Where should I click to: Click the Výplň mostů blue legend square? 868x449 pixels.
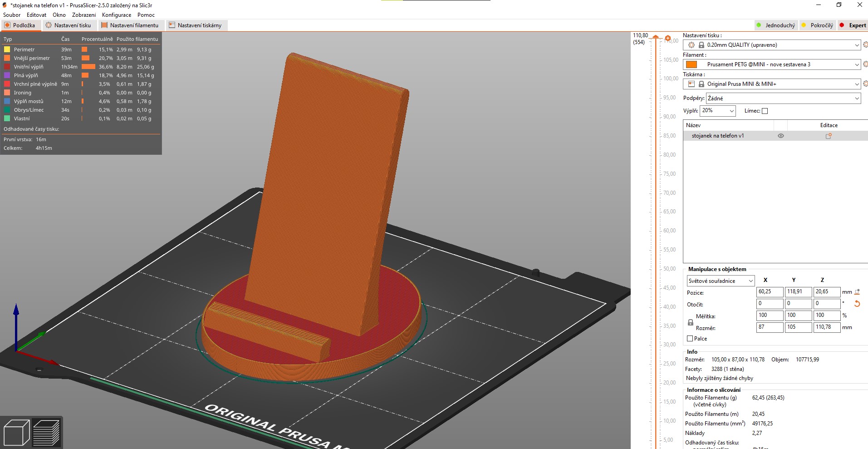7,101
